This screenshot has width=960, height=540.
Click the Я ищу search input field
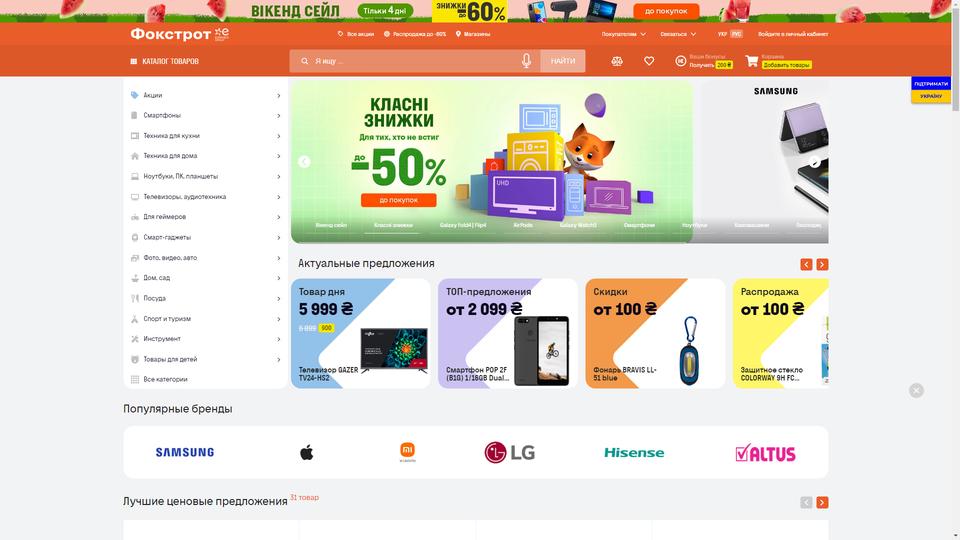coord(414,61)
